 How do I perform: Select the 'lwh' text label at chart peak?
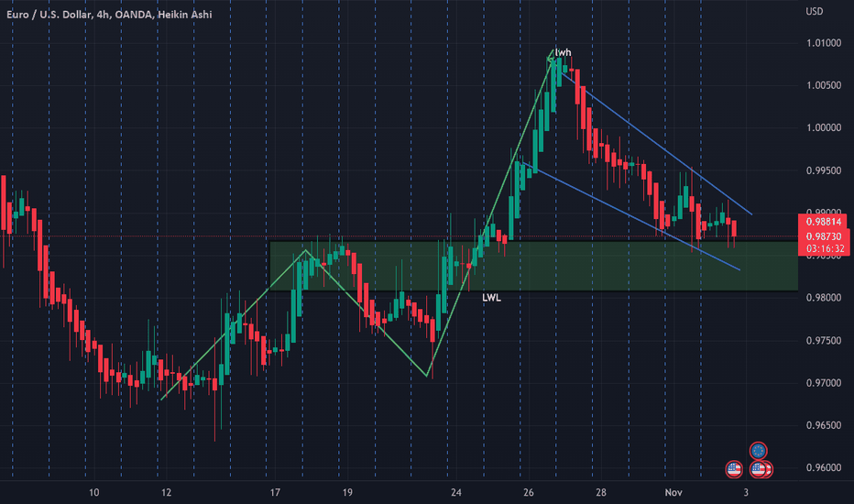tap(564, 52)
